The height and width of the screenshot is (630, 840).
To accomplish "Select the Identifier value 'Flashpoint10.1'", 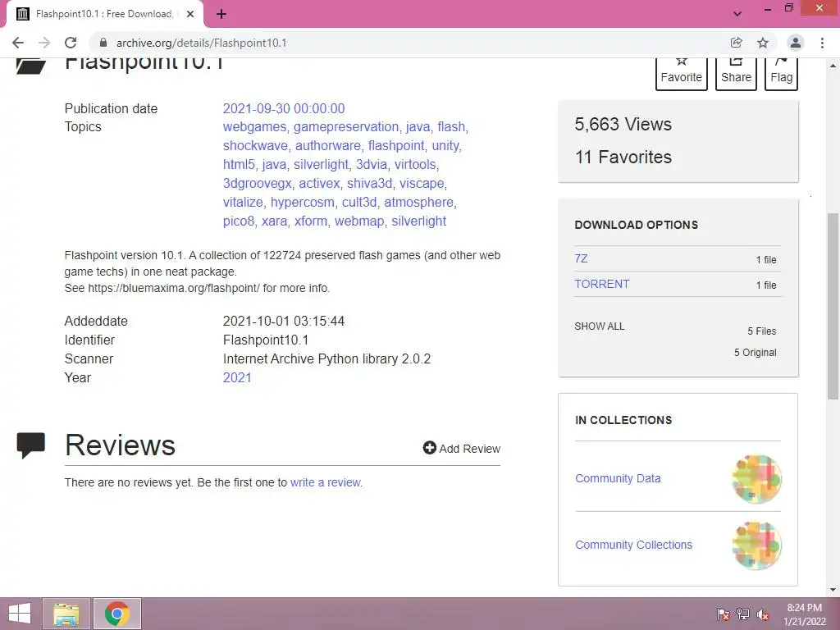I will click(266, 340).
